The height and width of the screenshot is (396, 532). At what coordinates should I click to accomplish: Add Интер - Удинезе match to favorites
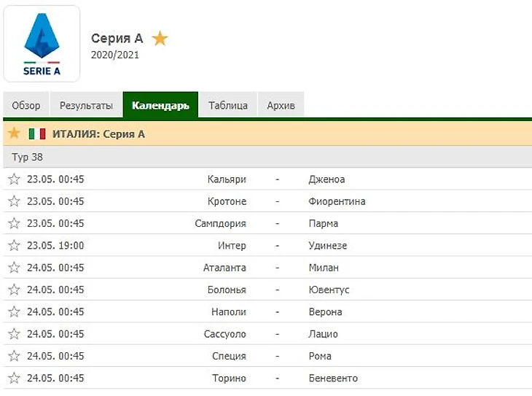pos(14,246)
